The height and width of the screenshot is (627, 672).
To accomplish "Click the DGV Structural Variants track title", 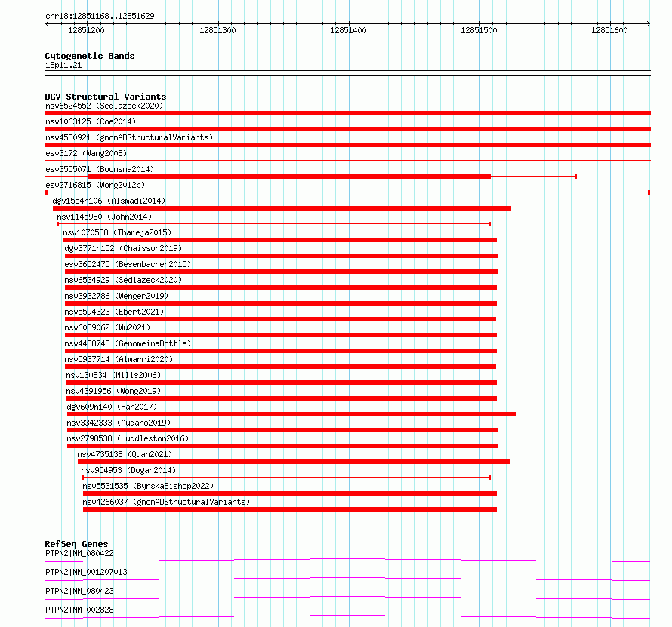I will (106, 97).
